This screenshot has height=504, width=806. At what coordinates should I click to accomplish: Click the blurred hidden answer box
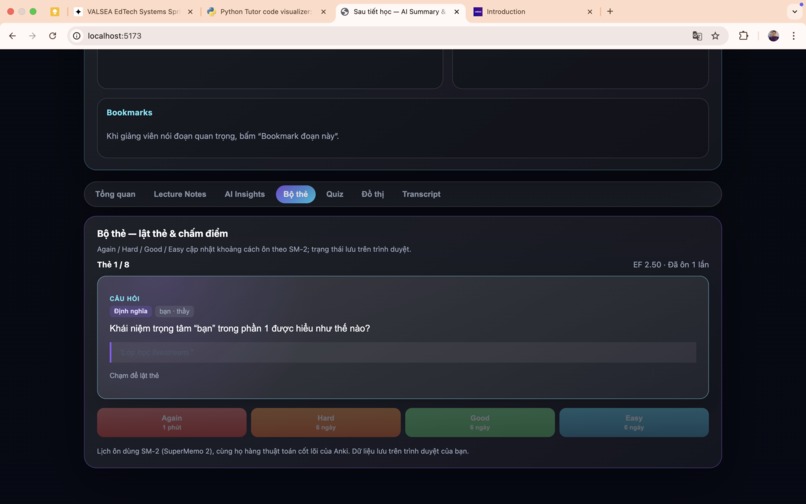pyautogui.click(x=403, y=352)
